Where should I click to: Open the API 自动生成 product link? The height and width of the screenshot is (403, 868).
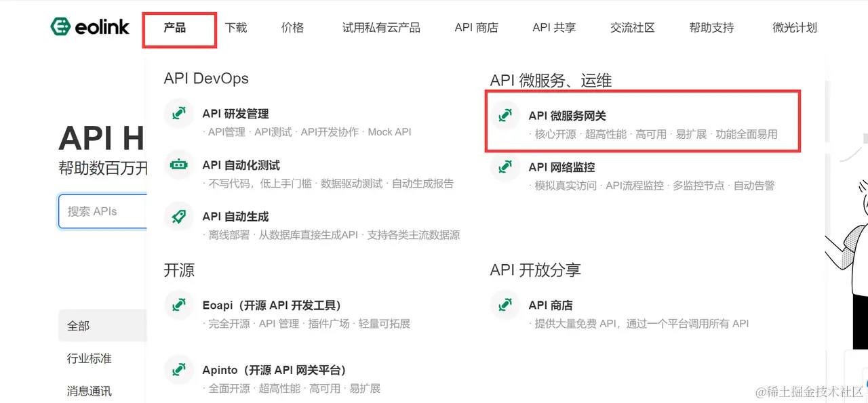point(235,217)
